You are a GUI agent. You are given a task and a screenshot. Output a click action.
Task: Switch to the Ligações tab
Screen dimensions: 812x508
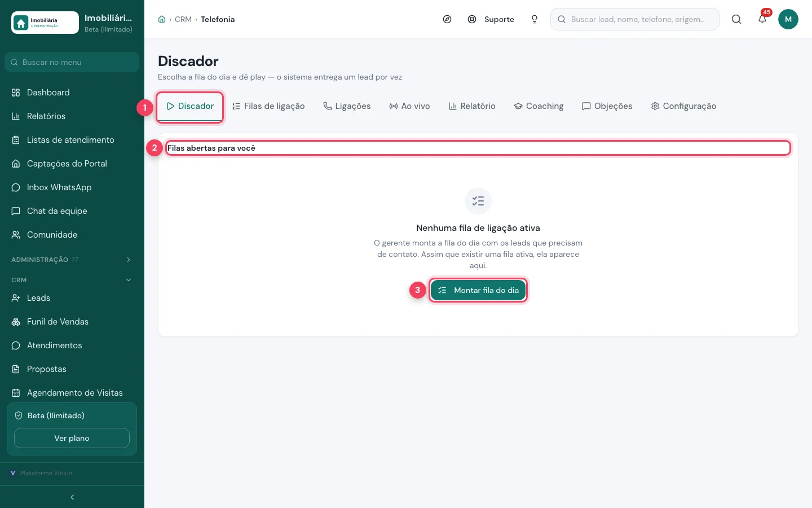pyautogui.click(x=347, y=106)
